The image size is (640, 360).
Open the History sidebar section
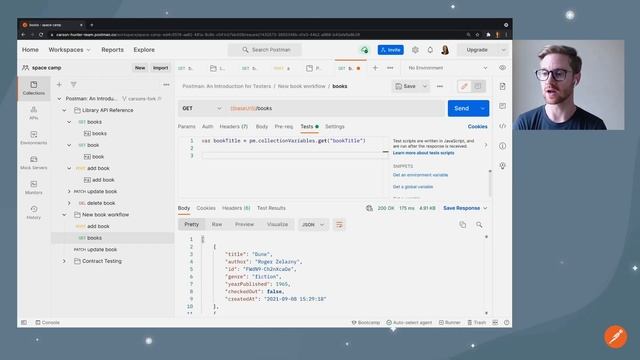(x=33, y=212)
